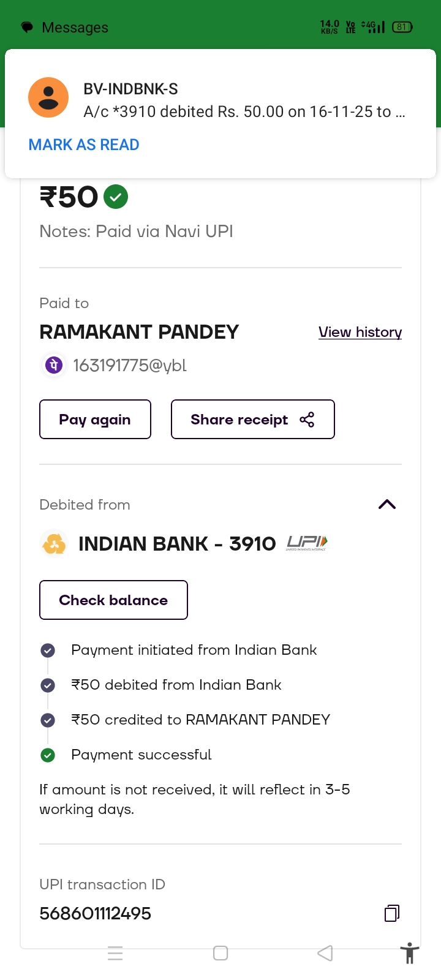441x980 pixels.
Task: Open the accessibility shortcut icon
Action: (x=409, y=953)
